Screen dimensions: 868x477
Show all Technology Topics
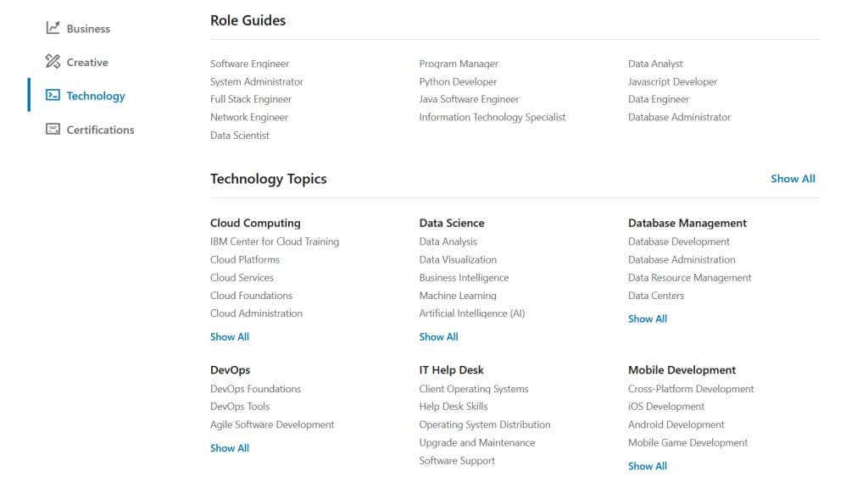(x=793, y=179)
